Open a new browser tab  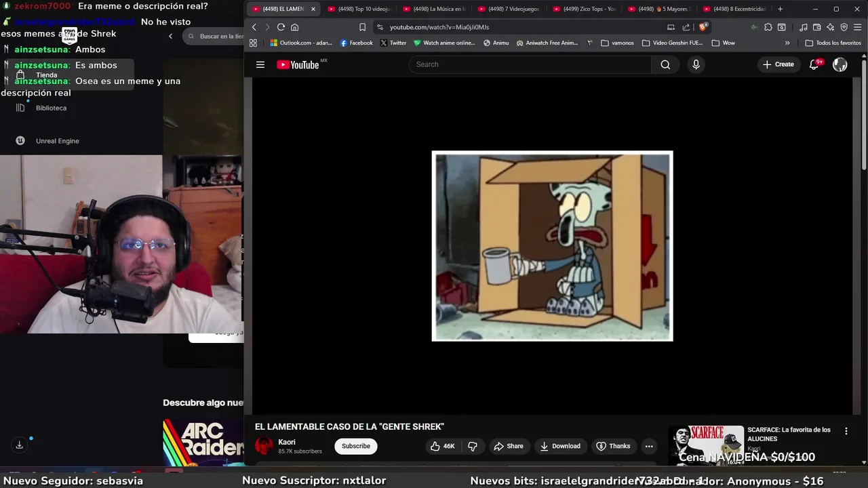(x=780, y=9)
